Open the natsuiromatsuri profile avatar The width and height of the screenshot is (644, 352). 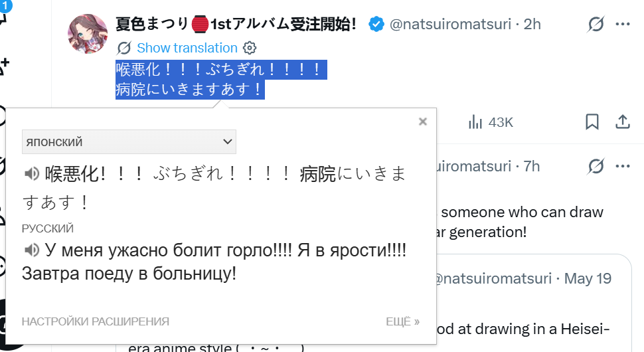88,34
